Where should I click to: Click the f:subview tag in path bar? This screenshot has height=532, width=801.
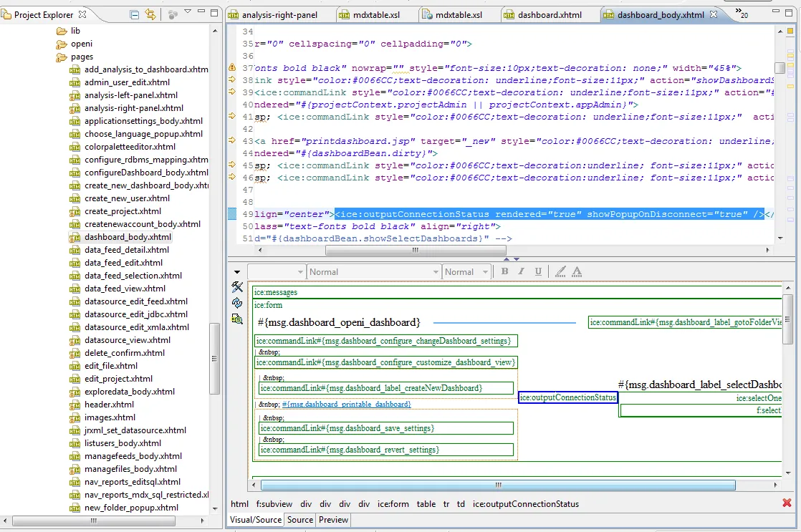point(274,504)
